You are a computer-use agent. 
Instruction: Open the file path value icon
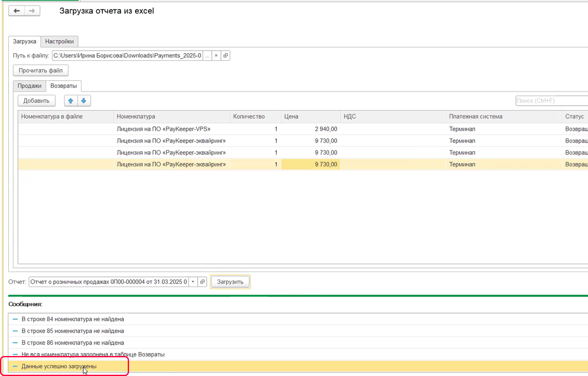point(226,56)
